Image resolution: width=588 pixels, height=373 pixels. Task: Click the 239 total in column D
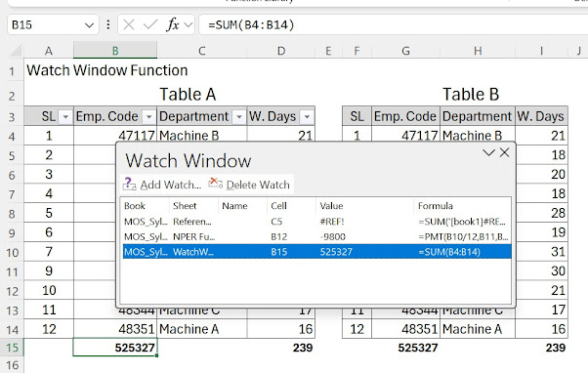pyautogui.click(x=303, y=348)
